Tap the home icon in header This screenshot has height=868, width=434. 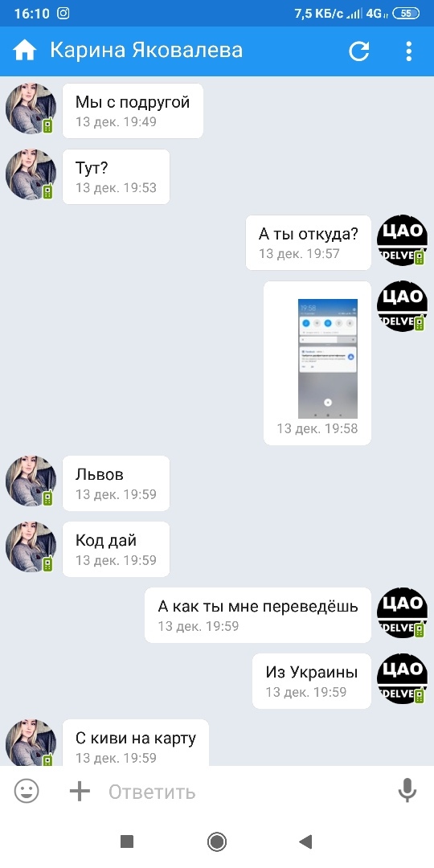coord(25,51)
